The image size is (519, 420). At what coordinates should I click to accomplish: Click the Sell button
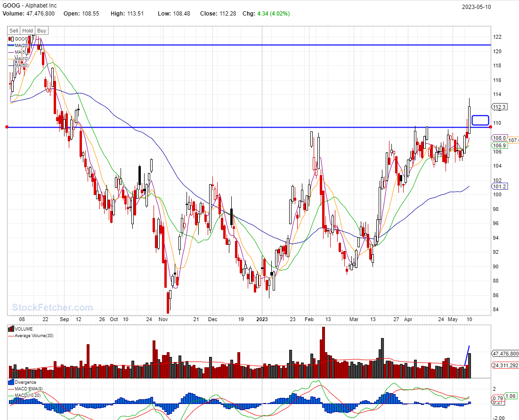(x=14, y=31)
